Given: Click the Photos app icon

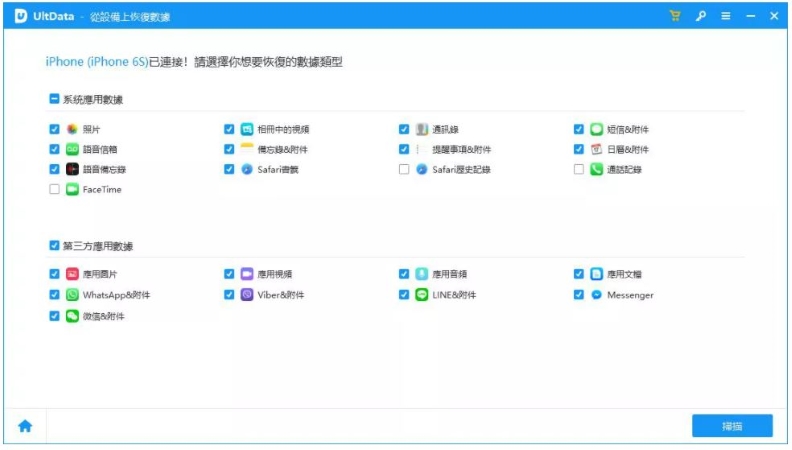Looking at the screenshot, I should click(72, 129).
